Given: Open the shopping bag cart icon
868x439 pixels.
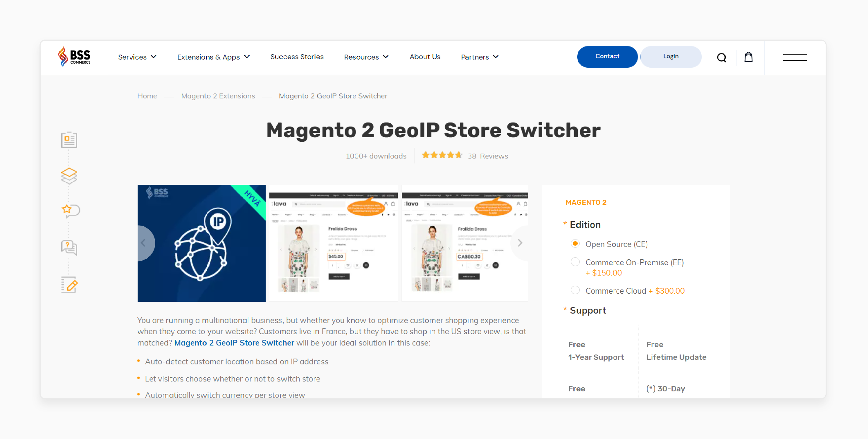Looking at the screenshot, I should 748,57.
